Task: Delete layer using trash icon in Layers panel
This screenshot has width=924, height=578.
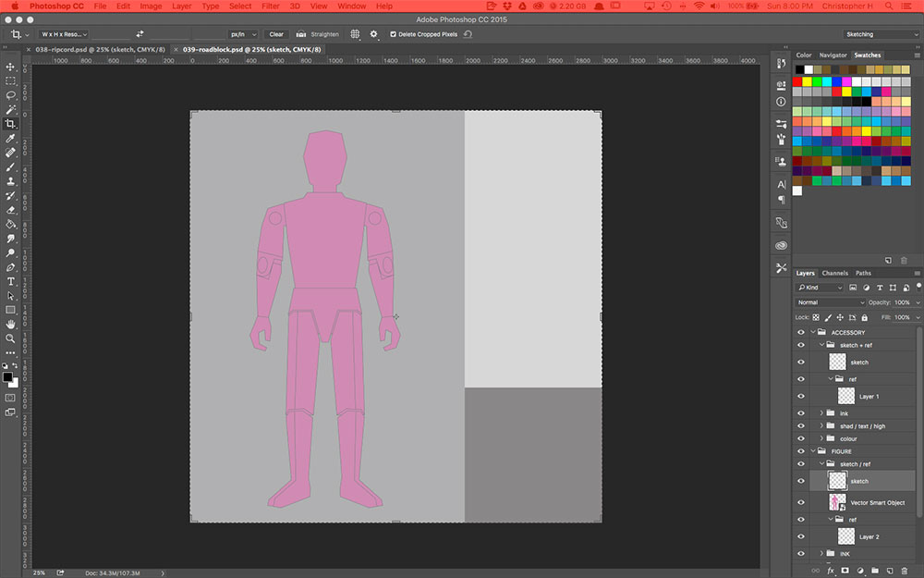Action: pos(904,571)
